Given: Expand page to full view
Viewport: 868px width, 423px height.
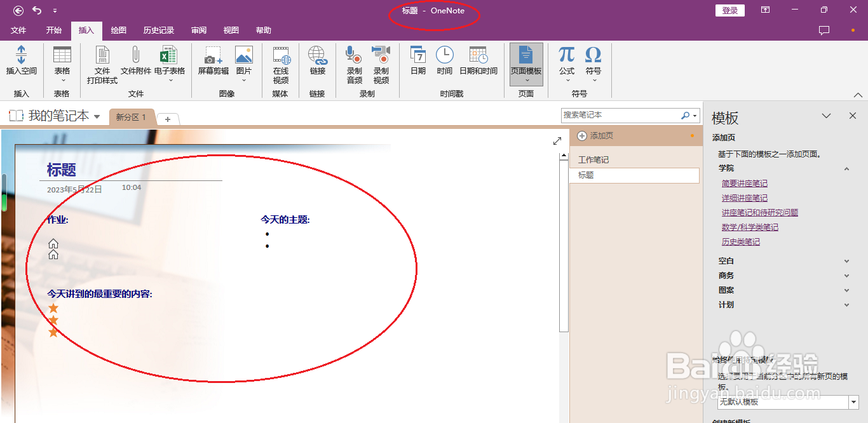Looking at the screenshot, I should [557, 141].
